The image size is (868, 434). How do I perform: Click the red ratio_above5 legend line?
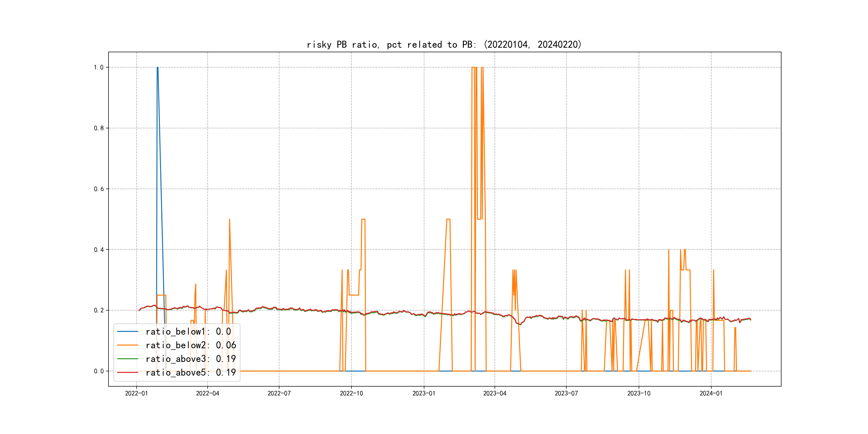click(x=128, y=372)
